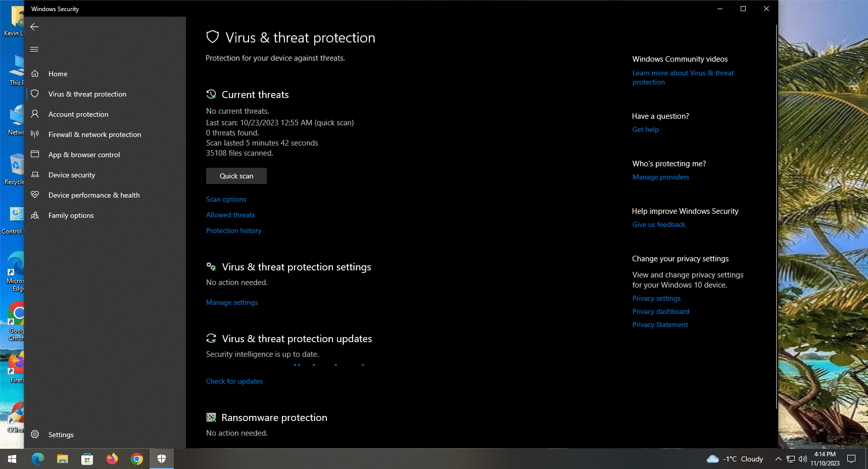This screenshot has width=868, height=469.
Task: Click the Ransomware protection icon
Action: coord(211,417)
